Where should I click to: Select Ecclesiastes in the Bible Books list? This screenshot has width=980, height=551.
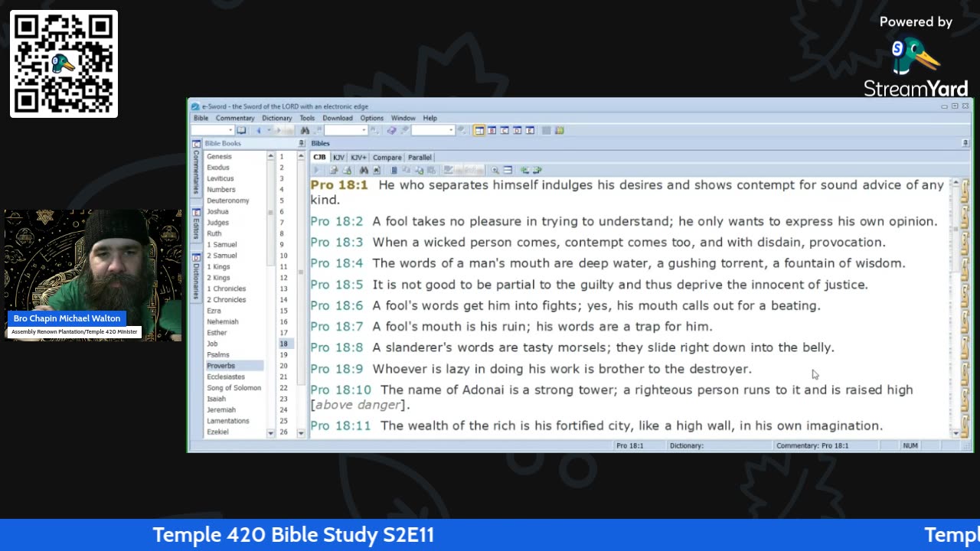click(x=226, y=377)
